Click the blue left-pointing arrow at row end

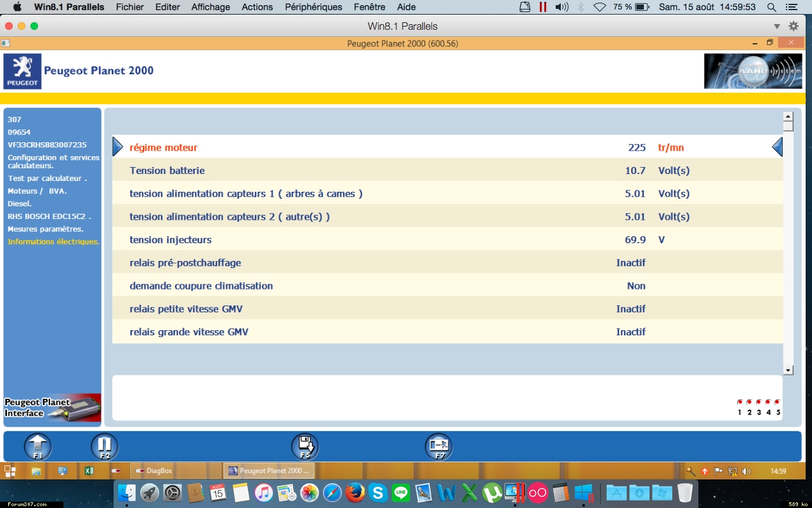click(777, 147)
